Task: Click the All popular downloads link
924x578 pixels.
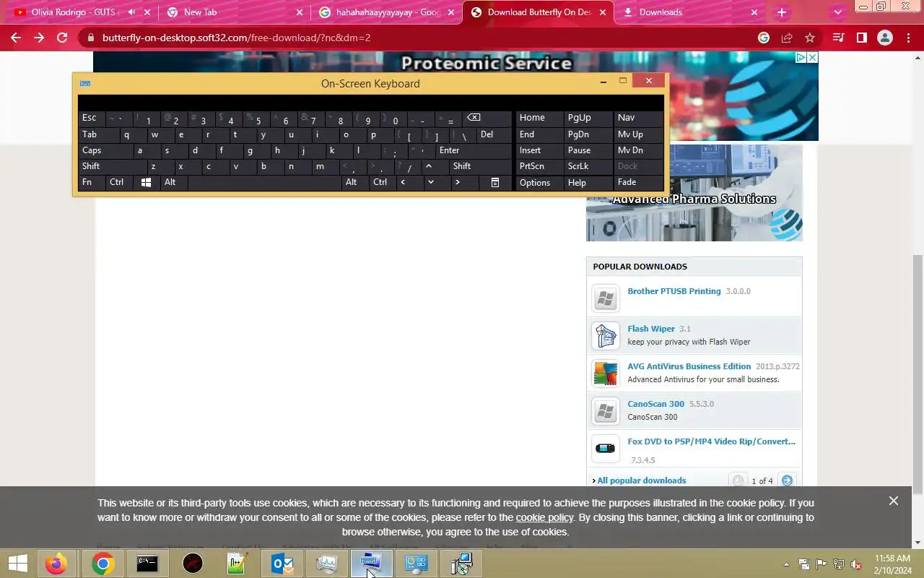Action: 642,480
